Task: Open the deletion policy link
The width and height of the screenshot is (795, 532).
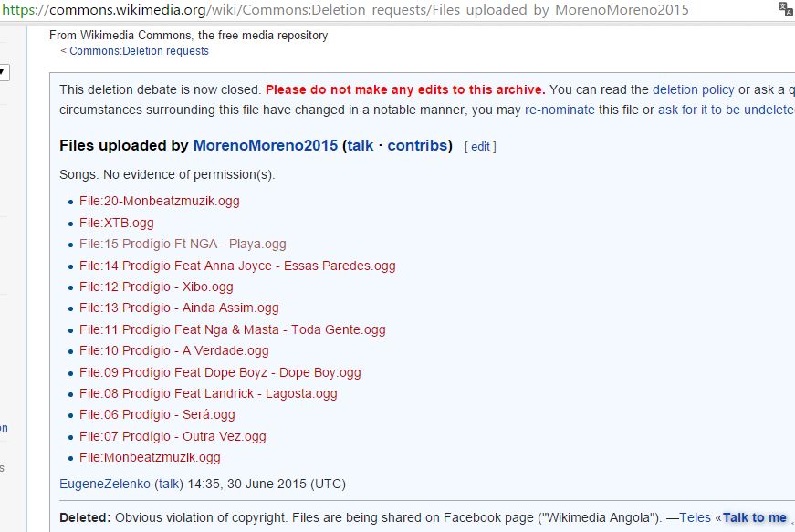Action: pyautogui.click(x=693, y=89)
